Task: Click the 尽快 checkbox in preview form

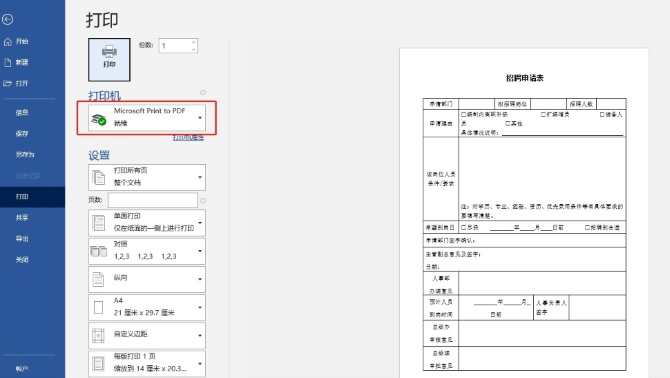Action: click(x=464, y=228)
